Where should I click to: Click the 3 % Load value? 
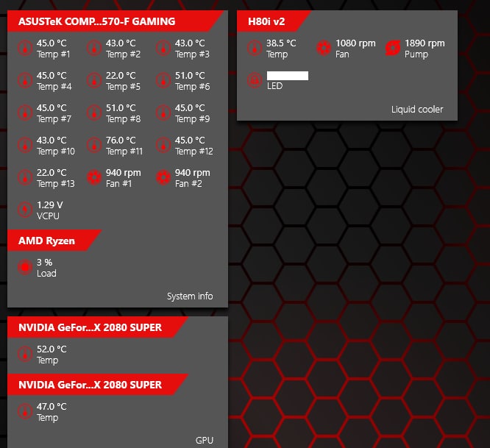click(44, 263)
